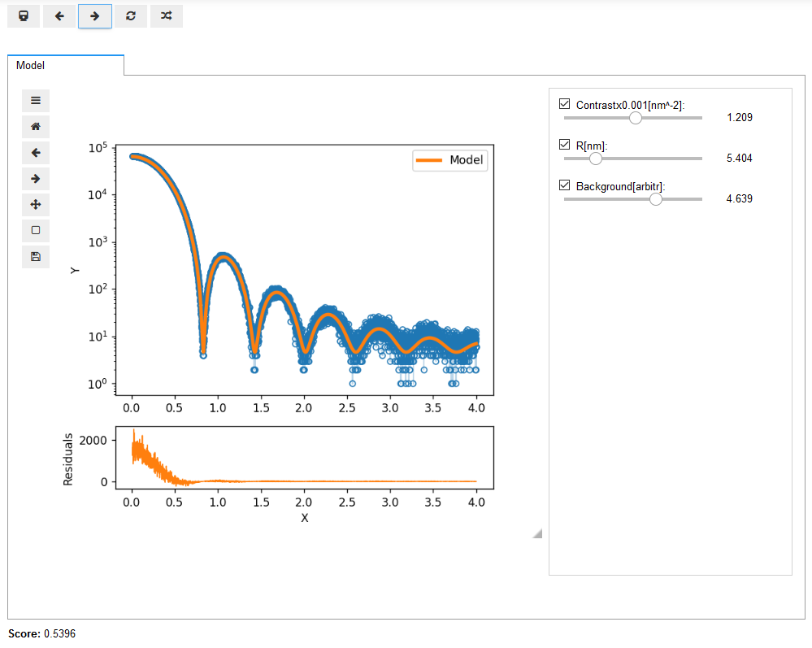
Task: Go back to previous plot view
Action: (x=36, y=153)
